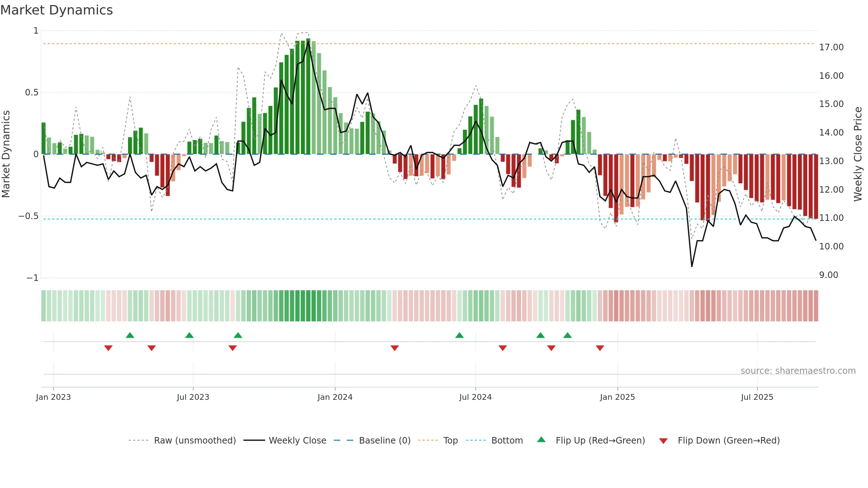
Task: Click the red flip-down triangle in August 2024
Action: 503,348
